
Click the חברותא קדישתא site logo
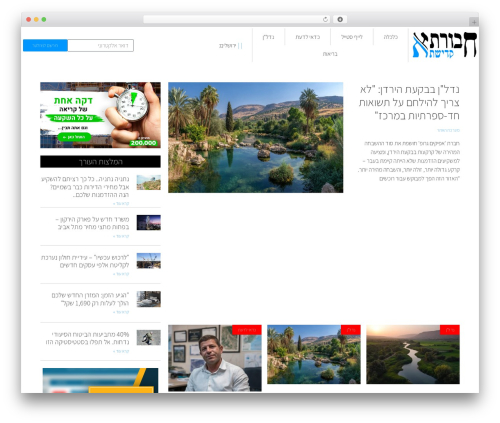click(x=445, y=45)
